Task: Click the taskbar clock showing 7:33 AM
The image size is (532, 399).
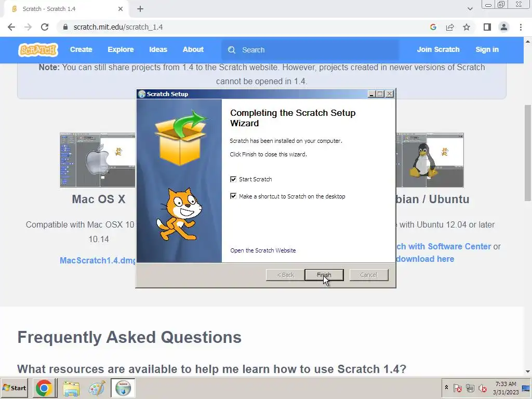Action: pyautogui.click(x=506, y=388)
